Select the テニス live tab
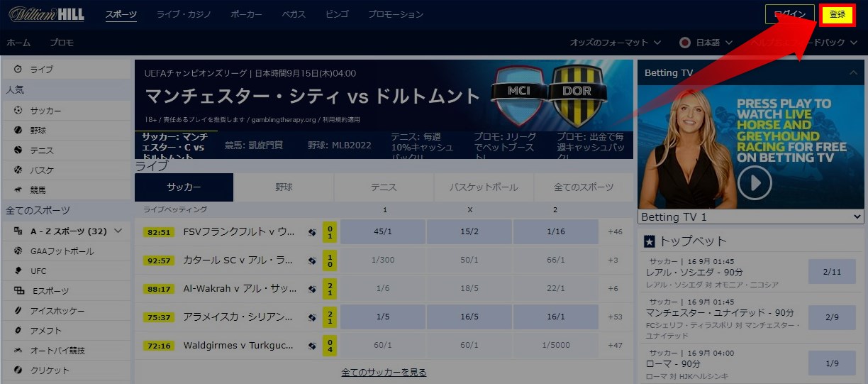Image resolution: width=868 pixels, height=384 pixels. [384, 187]
